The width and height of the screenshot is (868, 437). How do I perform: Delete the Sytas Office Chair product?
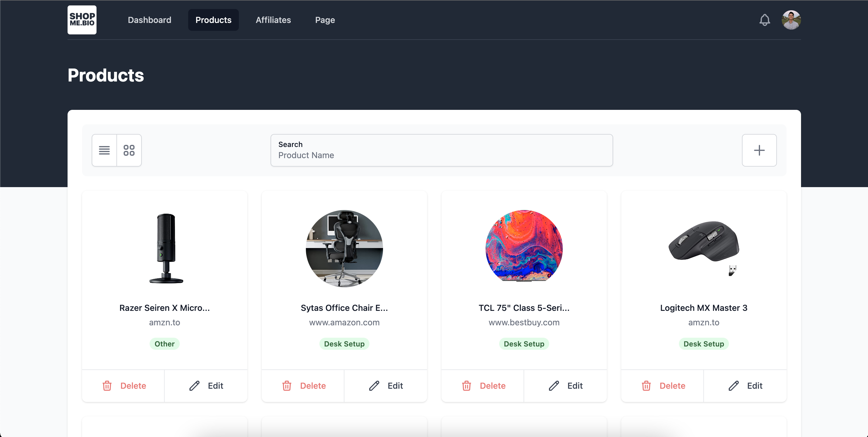tap(303, 385)
